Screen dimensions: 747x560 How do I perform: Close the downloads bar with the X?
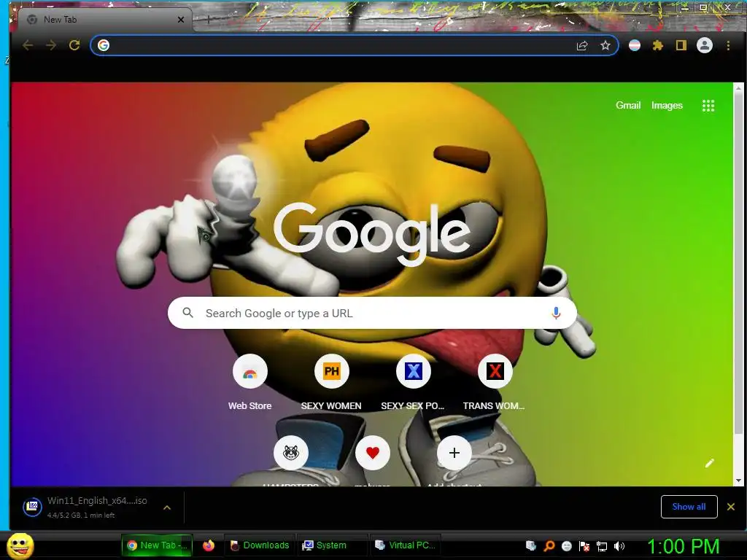coord(731,507)
